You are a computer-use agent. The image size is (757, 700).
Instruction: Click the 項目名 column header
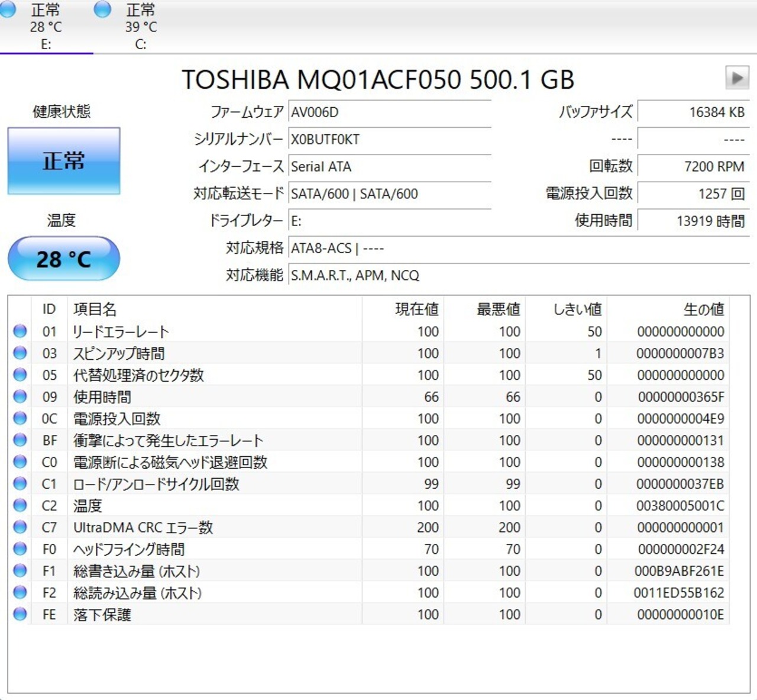pyautogui.click(x=95, y=309)
